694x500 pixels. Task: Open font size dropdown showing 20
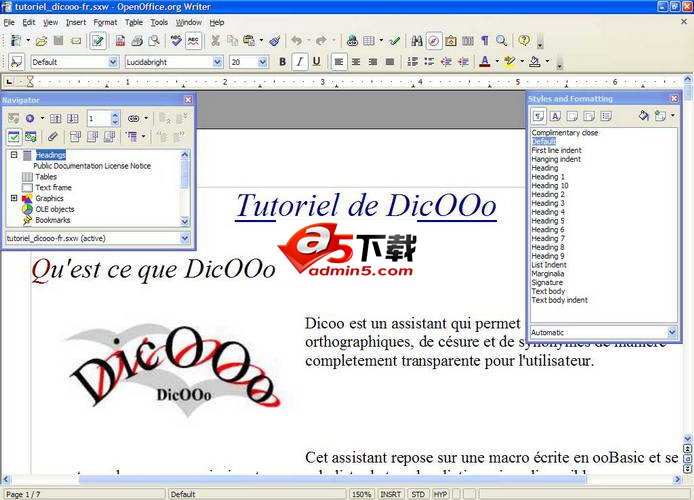click(263, 62)
